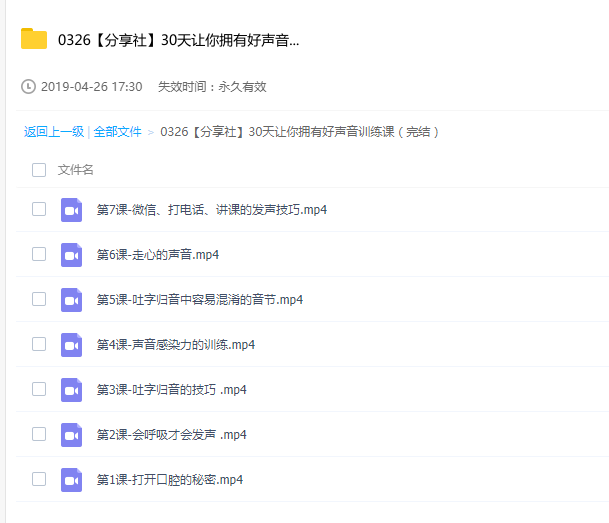Check the box for 第4课-声音感染力的训练

(39, 344)
